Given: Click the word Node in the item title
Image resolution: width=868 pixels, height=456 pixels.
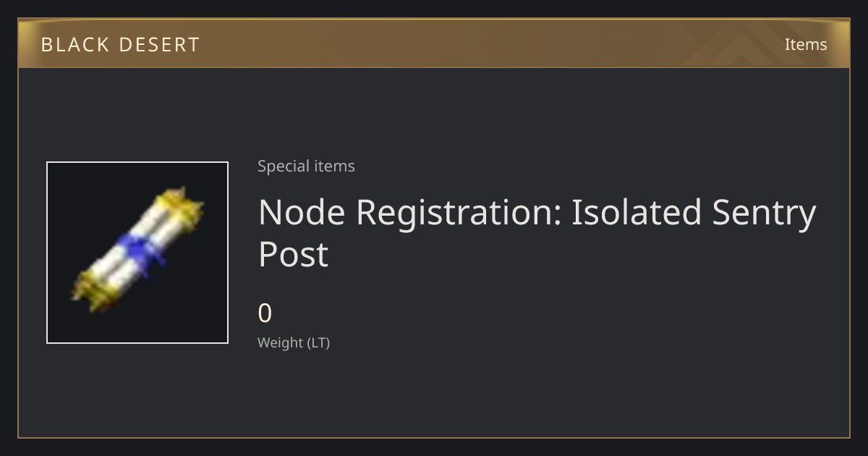Looking at the screenshot, I should pyautogui.click(x=303, y=212).
